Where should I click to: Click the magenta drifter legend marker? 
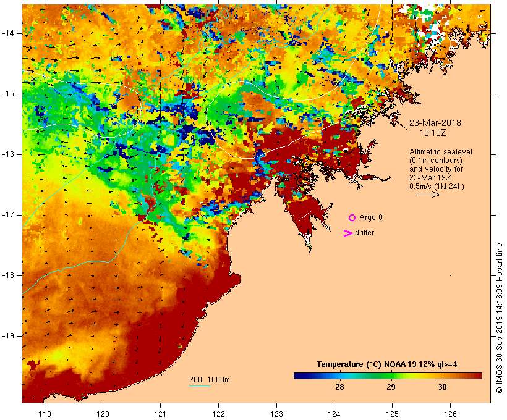[x=348, y=233]
